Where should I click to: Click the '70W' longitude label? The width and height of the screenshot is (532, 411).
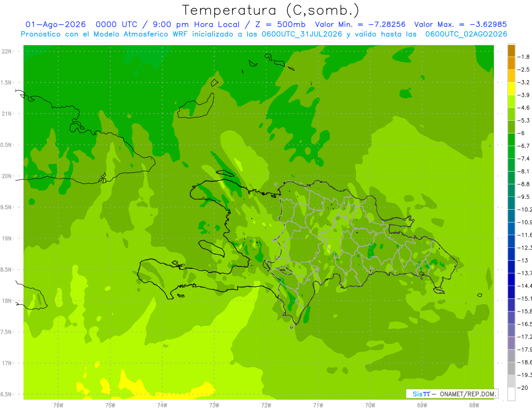370,405
